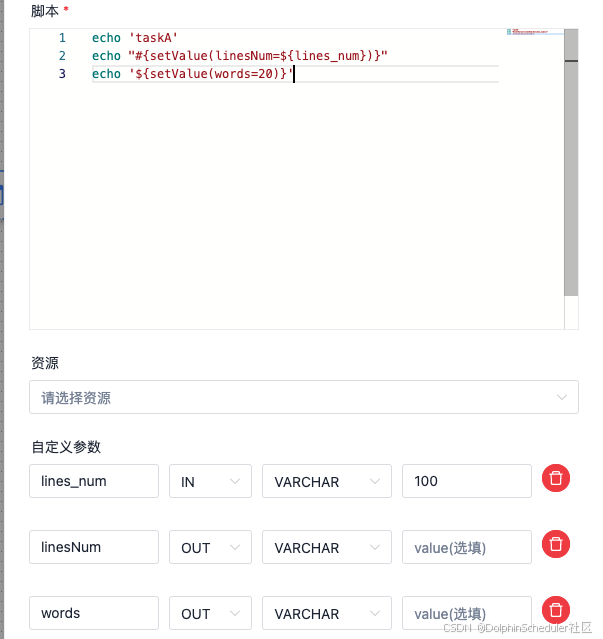
Task: Open the VARCHAR type dropdown for lines_num
Action: [x=327, y=481]
